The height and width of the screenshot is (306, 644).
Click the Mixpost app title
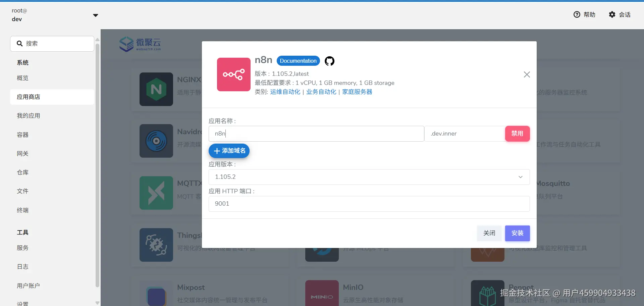point(191,288)
